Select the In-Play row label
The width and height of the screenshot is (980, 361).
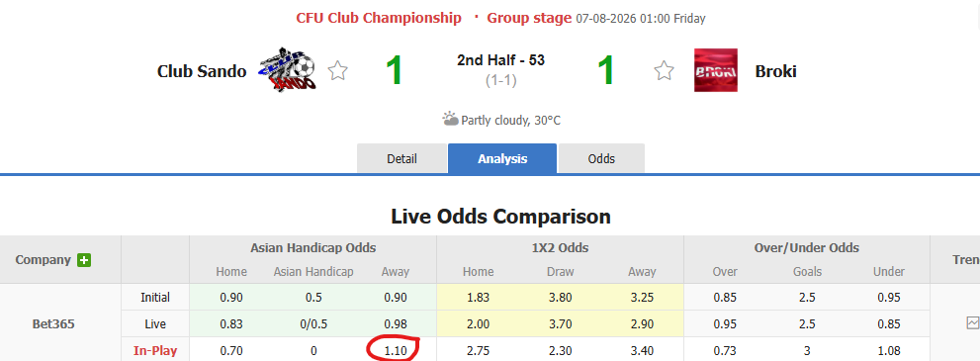(x=155, y=351)
